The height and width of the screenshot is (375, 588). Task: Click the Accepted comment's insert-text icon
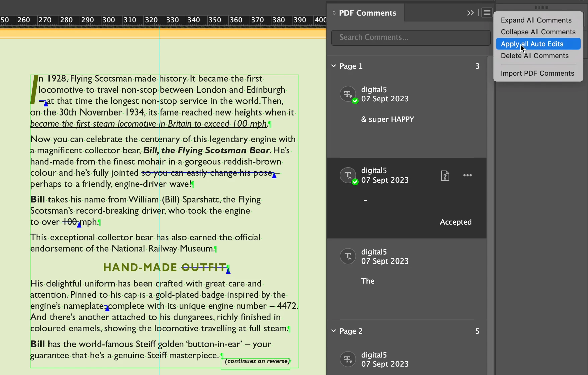[x=348, y=175]
